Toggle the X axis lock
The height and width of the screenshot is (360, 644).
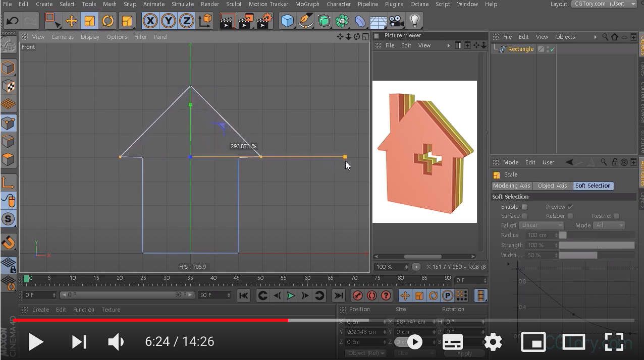(150, 21)
